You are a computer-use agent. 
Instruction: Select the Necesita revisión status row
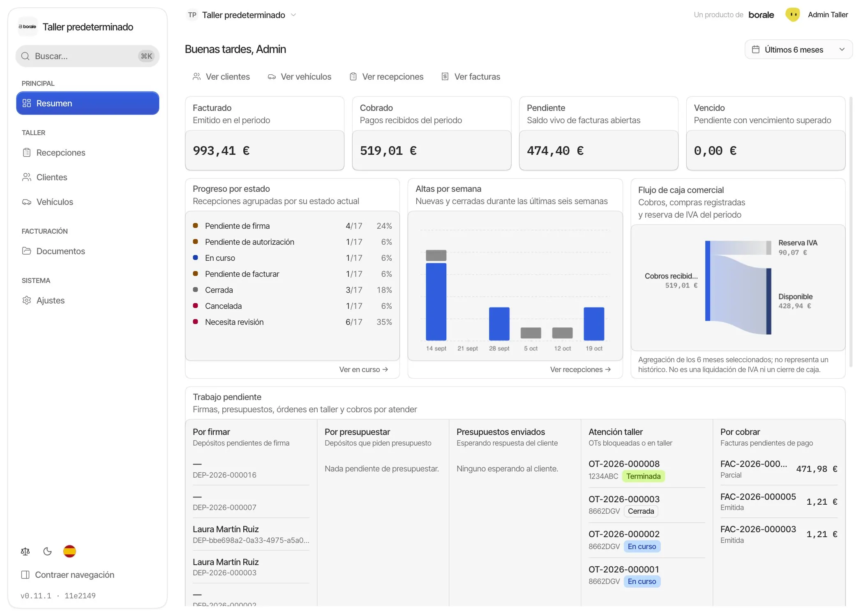[292, 322]
